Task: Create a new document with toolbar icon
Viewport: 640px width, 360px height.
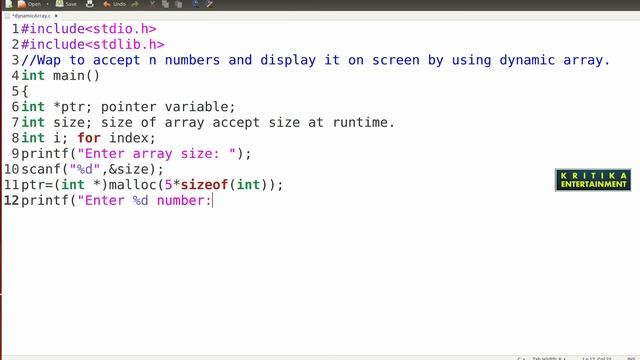Action: pyautogui.click(x=9, y=4)
